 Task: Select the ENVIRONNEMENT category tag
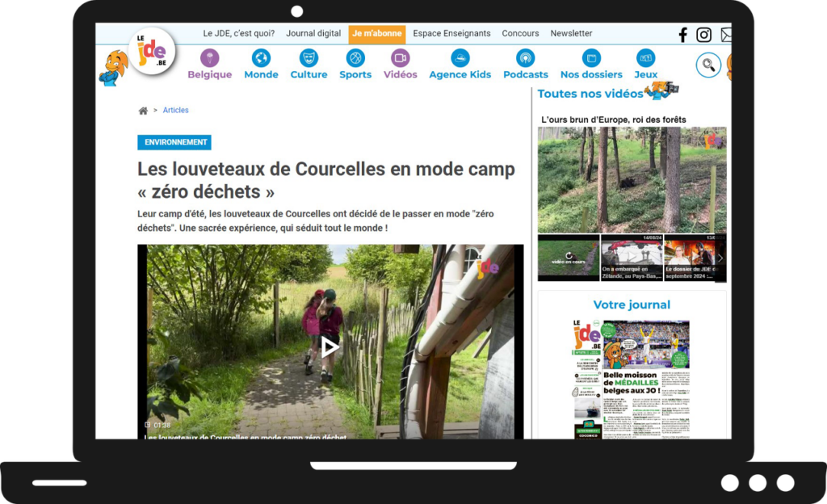pos(174,142)
